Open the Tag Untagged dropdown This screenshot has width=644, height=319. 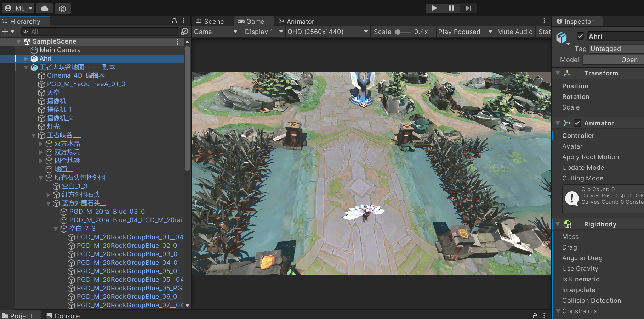[616, 49]
